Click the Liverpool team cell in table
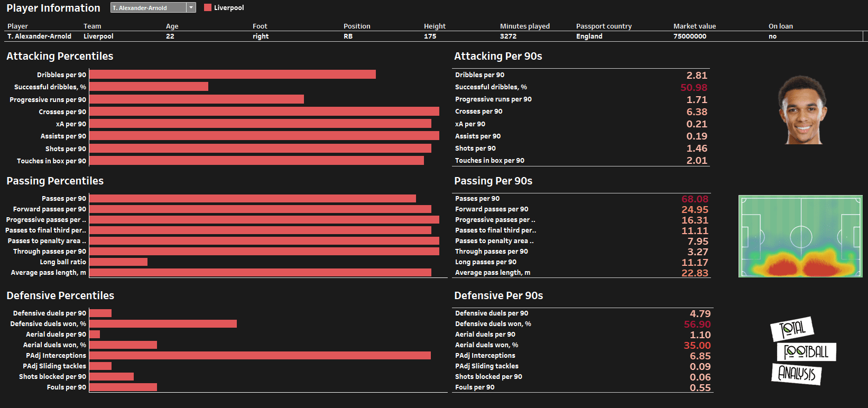 coord(98,36)
